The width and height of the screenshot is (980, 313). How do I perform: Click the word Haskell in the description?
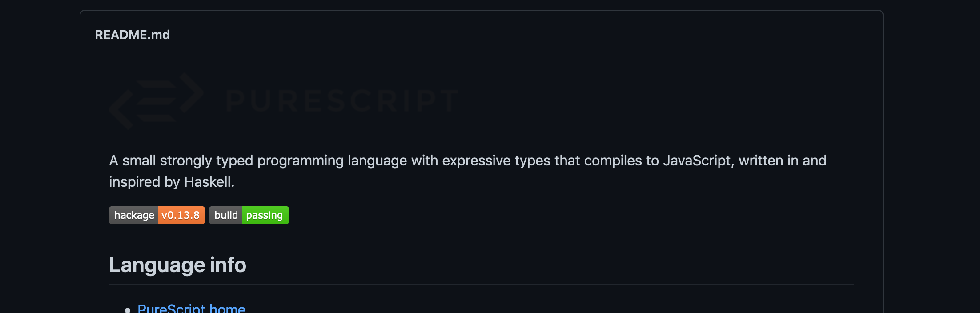(x=209, y=181)
